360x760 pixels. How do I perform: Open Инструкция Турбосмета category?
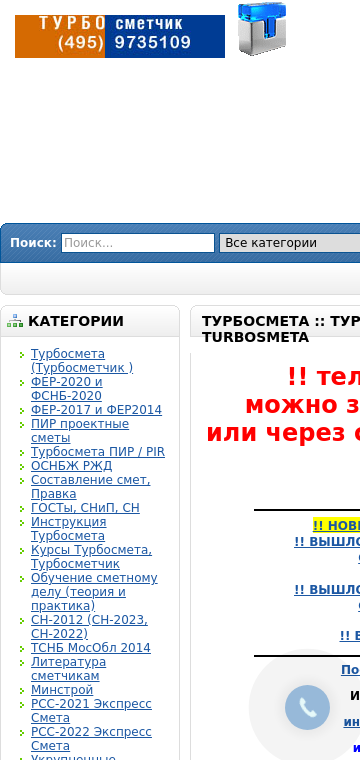pyautogui.click(x=68, y=529)
